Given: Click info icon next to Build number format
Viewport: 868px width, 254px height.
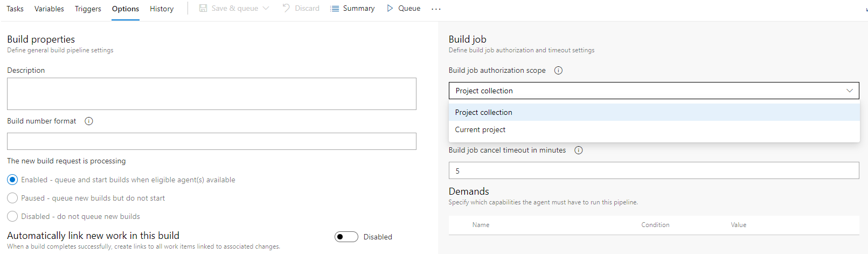Looking at the screenshot, I should [89, 121].
